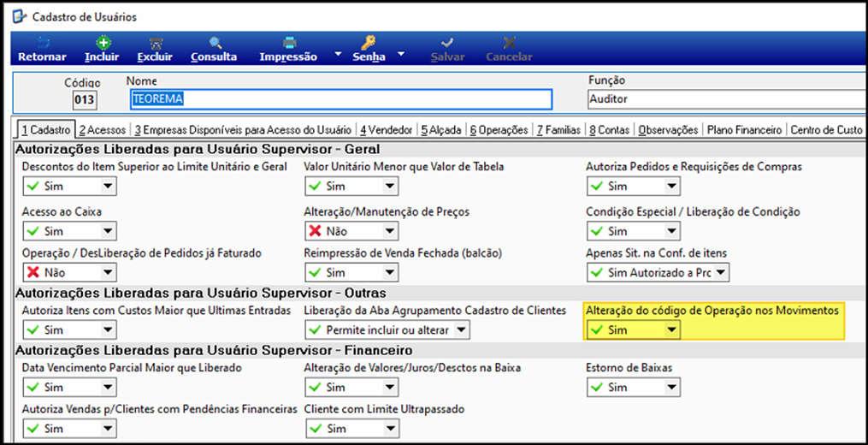This screenshot has width=868, height=445.
Task: Open the Empresas Disponíveis para Acesso tab
Action: point(243,130)
